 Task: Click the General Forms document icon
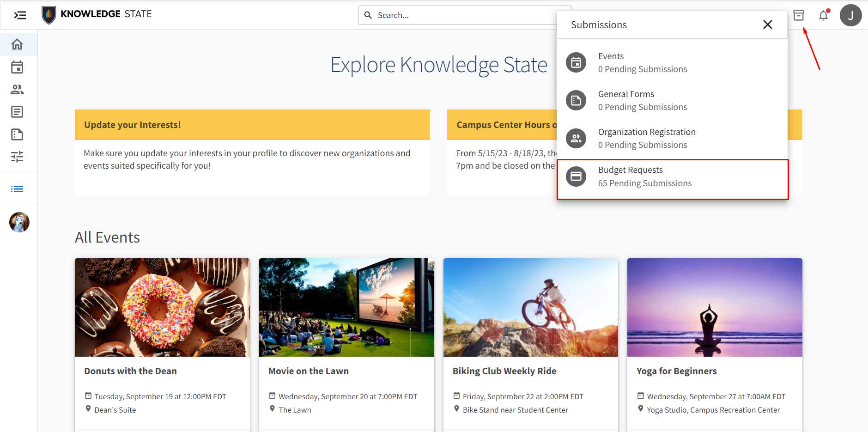click(576, 100)
